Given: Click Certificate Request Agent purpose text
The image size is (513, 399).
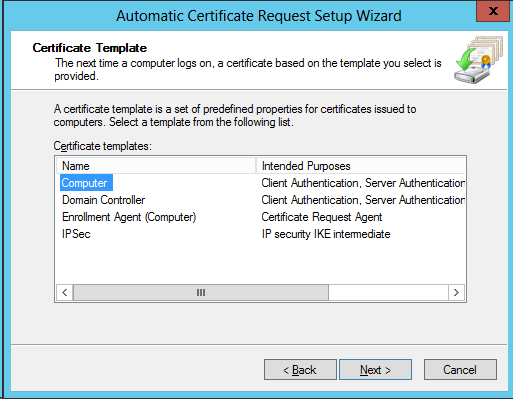Looking at the screenshot, I should click(x=322, y=217).
